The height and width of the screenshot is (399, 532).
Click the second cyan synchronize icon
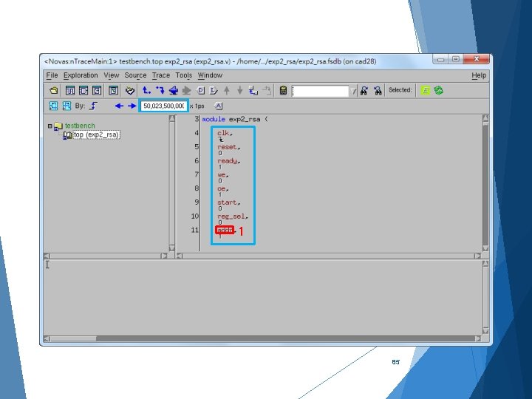click(x=66, y=106)
